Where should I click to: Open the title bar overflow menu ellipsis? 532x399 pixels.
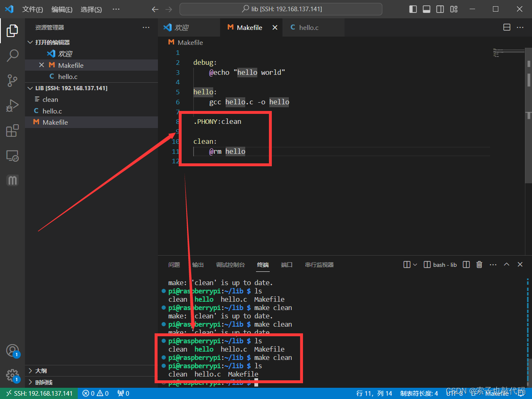[116, 9]
